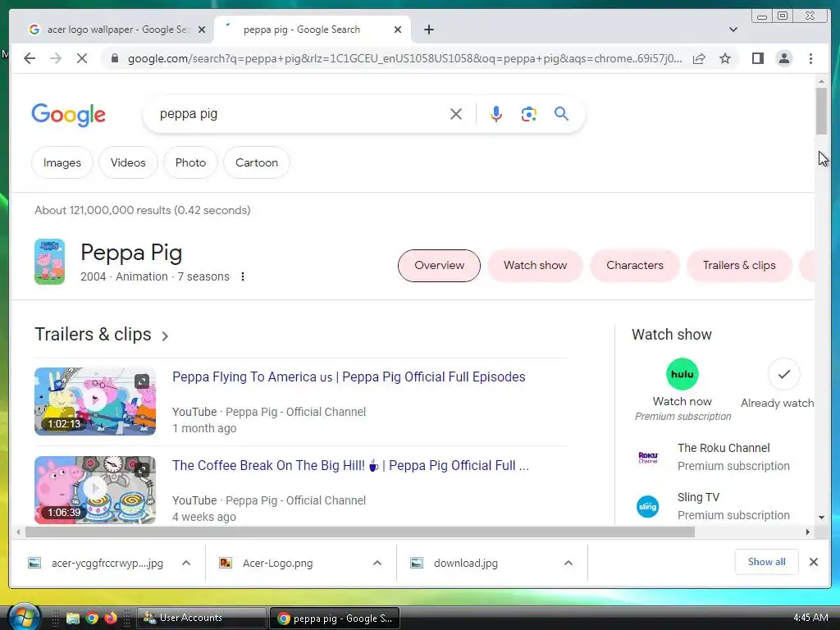The width and height of the screenshot is (840, 630).
Task: Open Google logo homepage
Action: point(69,115)
